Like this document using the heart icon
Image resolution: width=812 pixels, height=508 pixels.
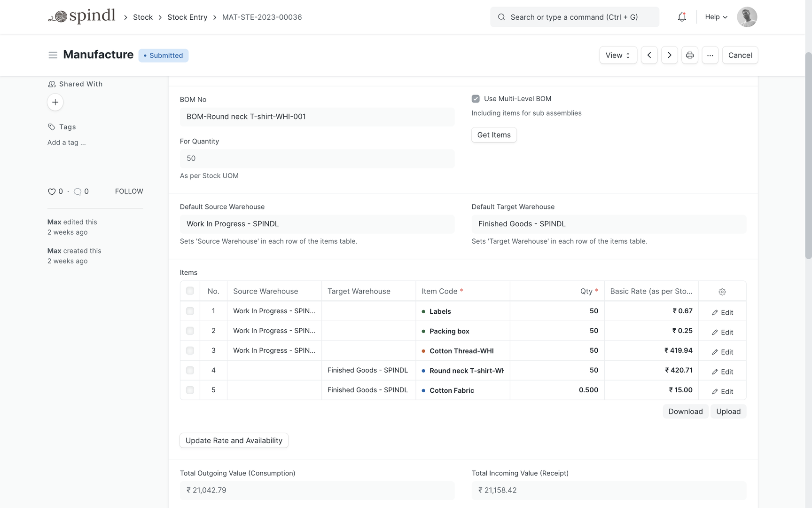pyautogui.click(x=51, y=191)
